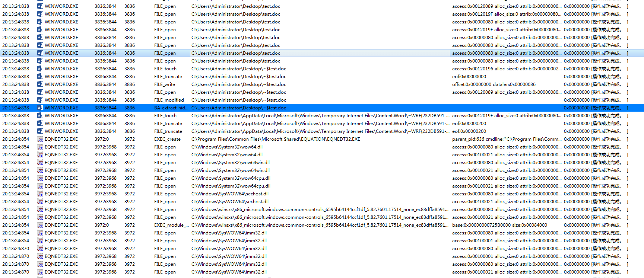Click the Word icon in the FILE_modified row

point(40,100)
